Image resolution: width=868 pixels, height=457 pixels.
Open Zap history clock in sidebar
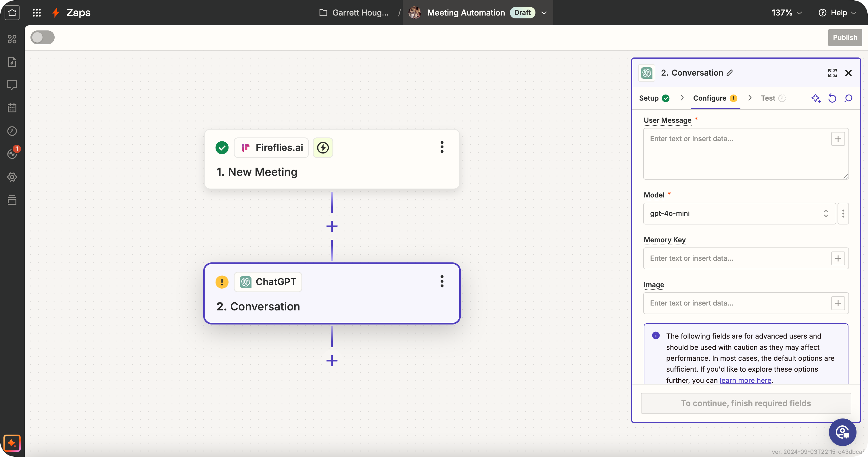pos(12,131)
